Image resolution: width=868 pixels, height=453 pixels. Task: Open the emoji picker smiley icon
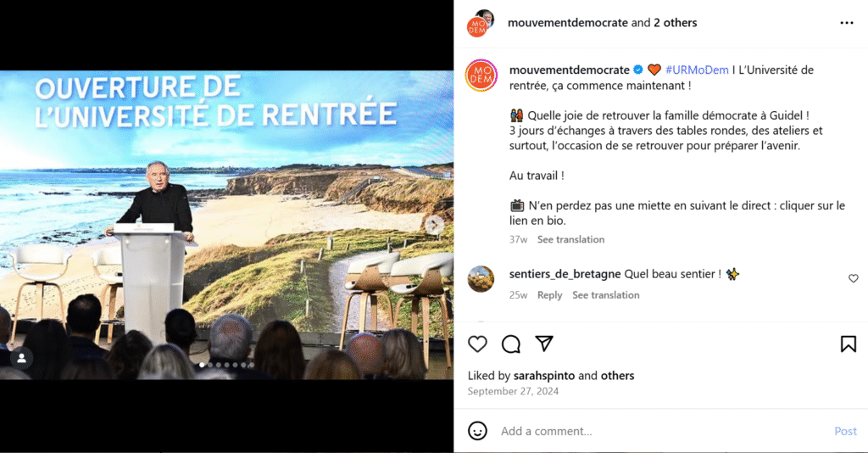click(x=477, y=431)
